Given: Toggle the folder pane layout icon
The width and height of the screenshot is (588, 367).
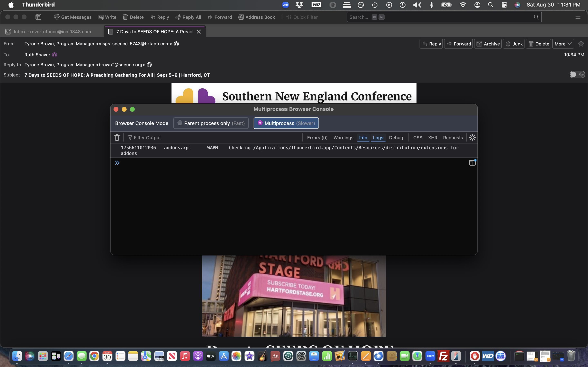Looking at the screenshot, I should point(38,17).
